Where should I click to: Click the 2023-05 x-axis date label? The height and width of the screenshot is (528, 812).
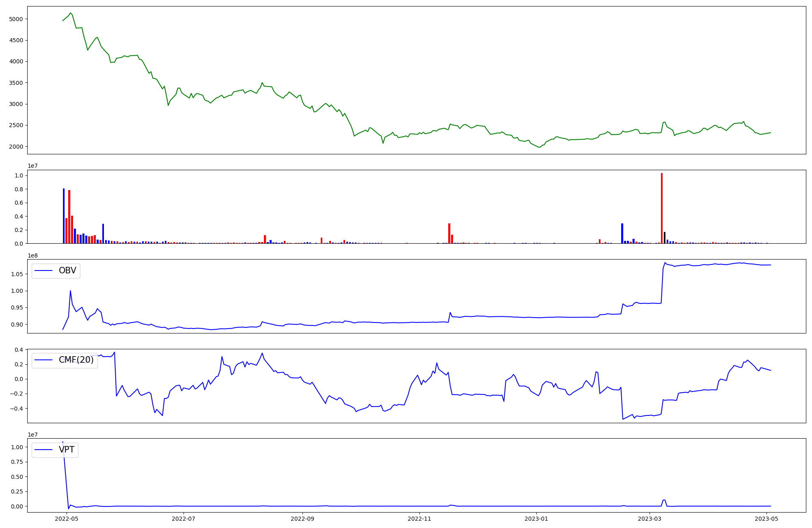point(767,519)
